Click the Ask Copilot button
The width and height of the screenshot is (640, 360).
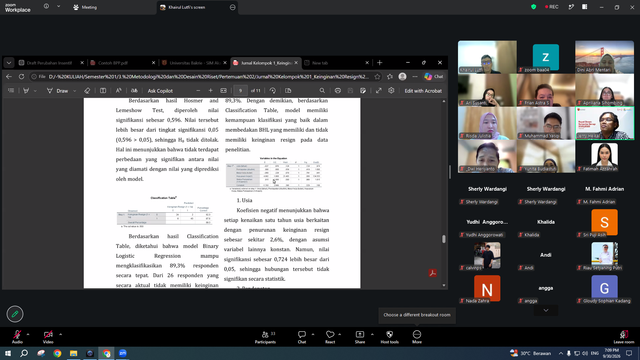[160, 91]
